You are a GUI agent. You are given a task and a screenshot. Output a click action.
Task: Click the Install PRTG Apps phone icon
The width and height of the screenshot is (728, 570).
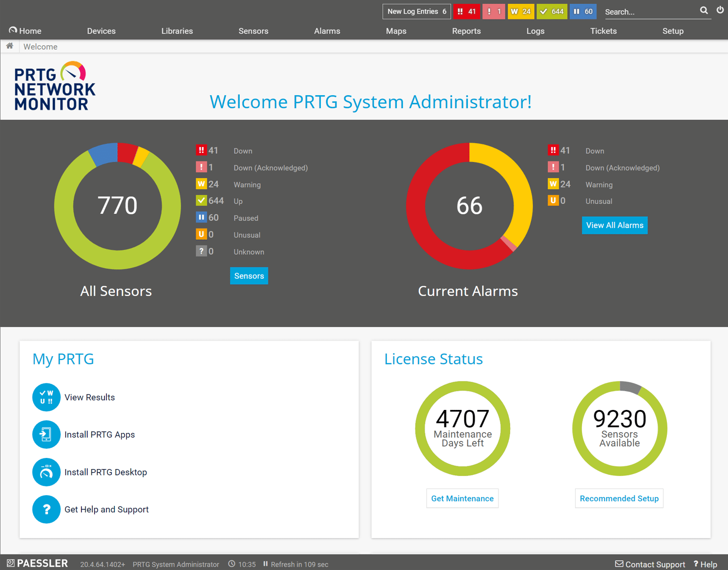point(46,434)
